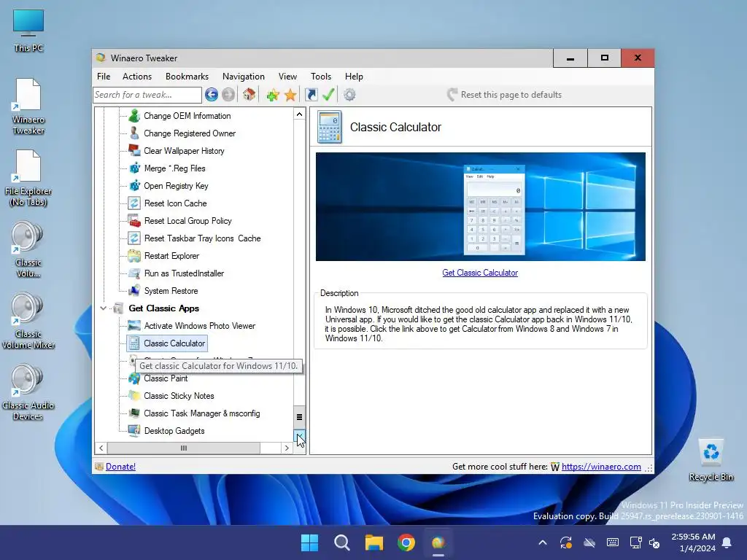The width and height of the screenshot is (747, 560).
Task: Select Winaero Tweaker desktop shortcut
Action: click(28, 107)
